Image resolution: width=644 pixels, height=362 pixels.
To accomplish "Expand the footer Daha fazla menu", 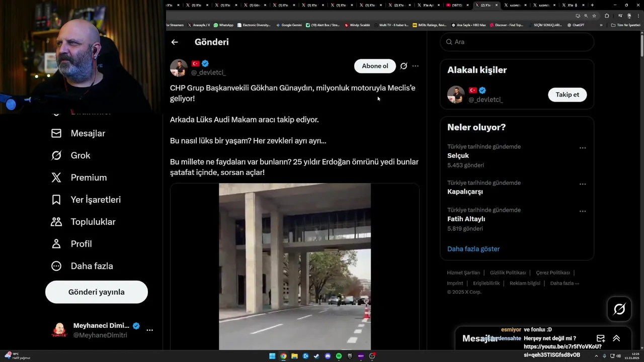I will pyautogui.click(x=565, y=283).
